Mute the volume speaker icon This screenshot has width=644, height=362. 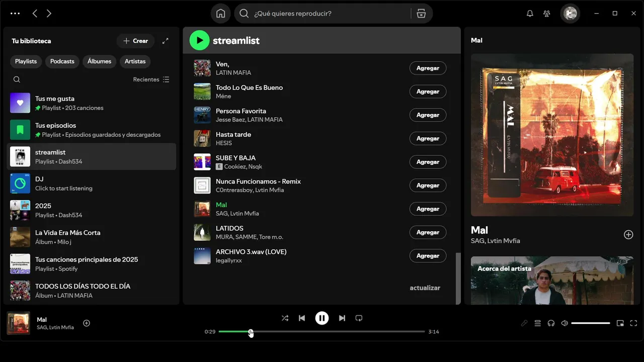click(565, 323)
